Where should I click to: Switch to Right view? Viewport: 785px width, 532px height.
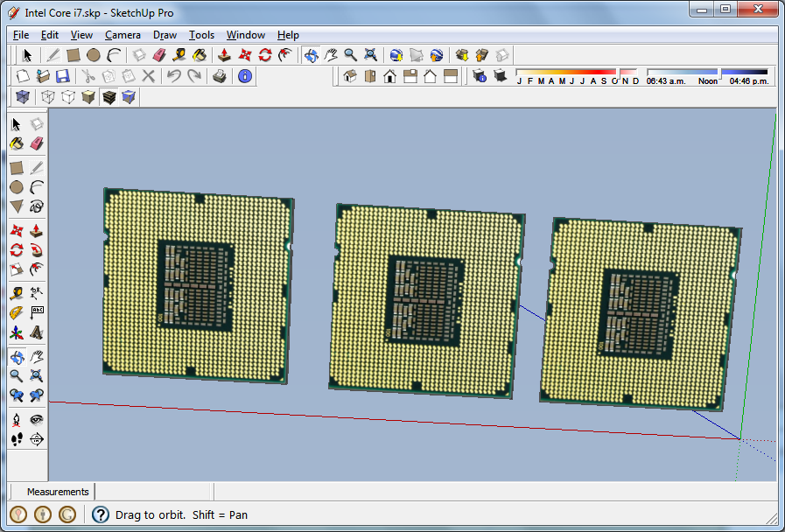point(410,76)
